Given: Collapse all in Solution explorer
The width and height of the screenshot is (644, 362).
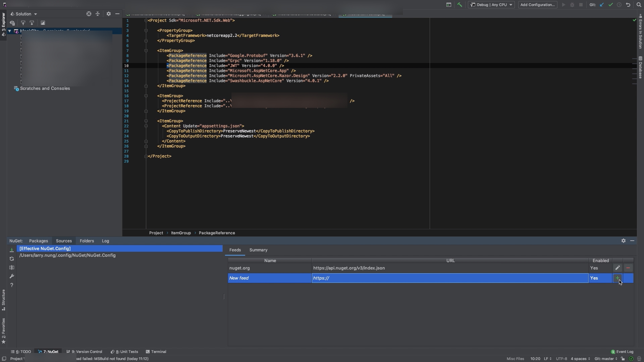Looking at the screenshot, I should 98,14.
